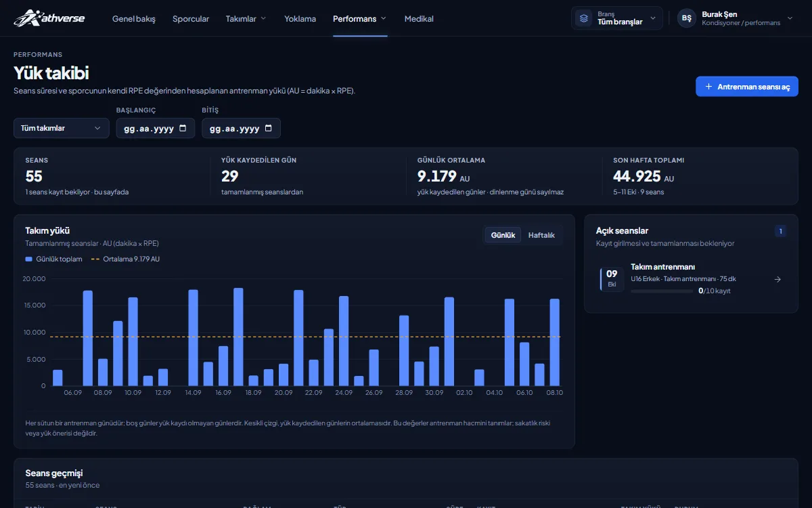Switch chart to Günlük view
The image size is (812, 508).
point(503,235)
